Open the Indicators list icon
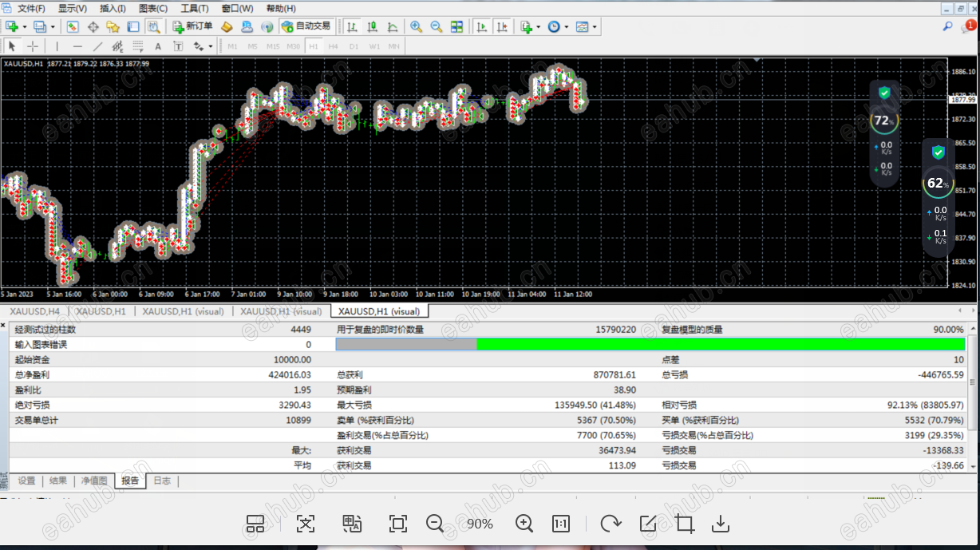This screenshot has height=550, width=980. click(x=527, y=26)
